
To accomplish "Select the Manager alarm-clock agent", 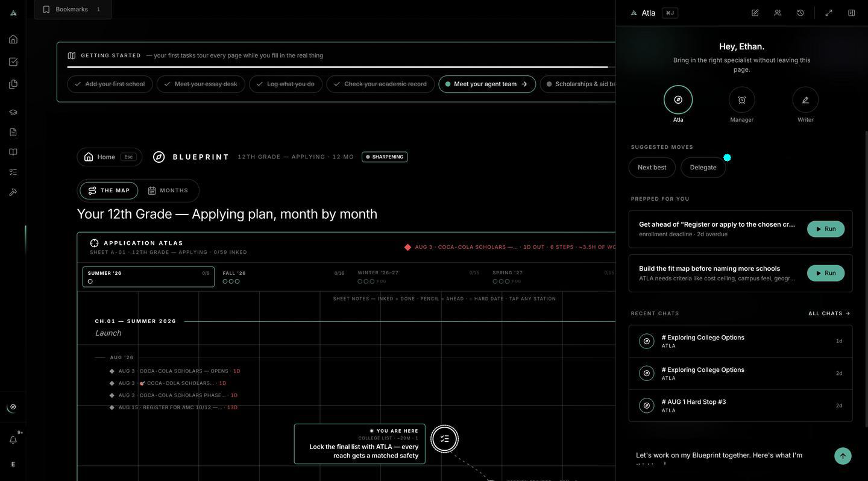I will 742,100.
